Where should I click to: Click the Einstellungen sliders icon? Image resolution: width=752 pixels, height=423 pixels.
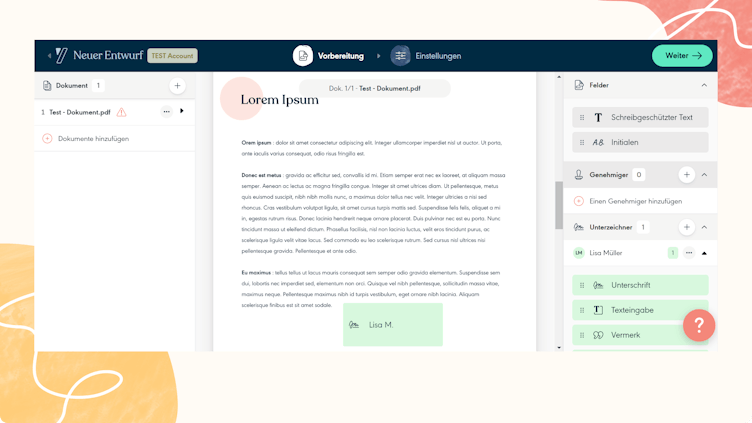click(400, 56)
